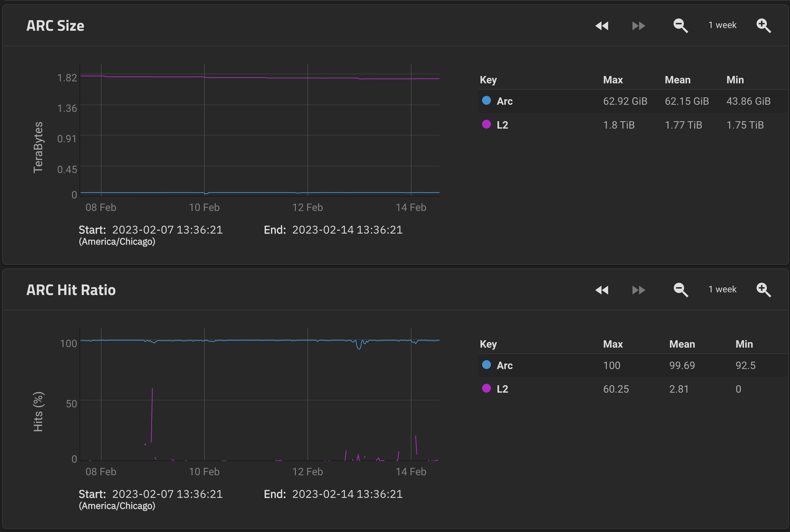Click the 1 week label on ARC Size

pyautogui.click(x=722, y=25)
